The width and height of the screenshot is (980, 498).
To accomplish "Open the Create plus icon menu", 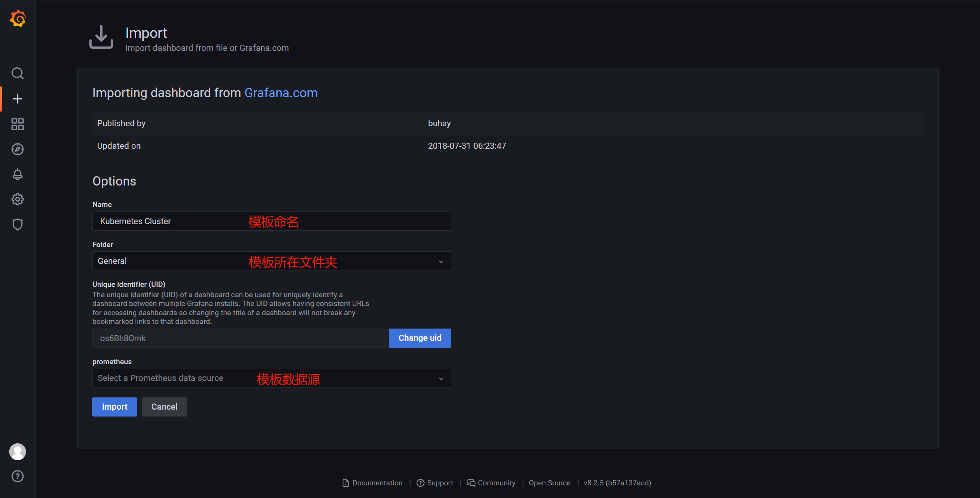I will point(18,99).
